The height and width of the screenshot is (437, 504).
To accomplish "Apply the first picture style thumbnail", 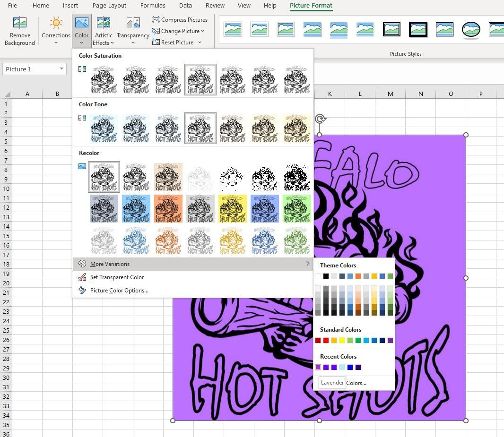I will tap(233, 29).
